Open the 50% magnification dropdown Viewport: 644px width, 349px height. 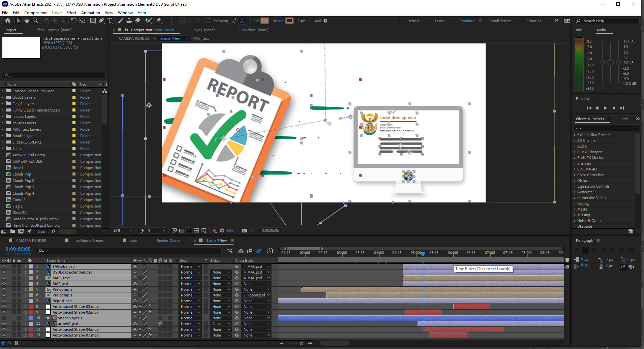pyautogui.click(x=123, y=230)
